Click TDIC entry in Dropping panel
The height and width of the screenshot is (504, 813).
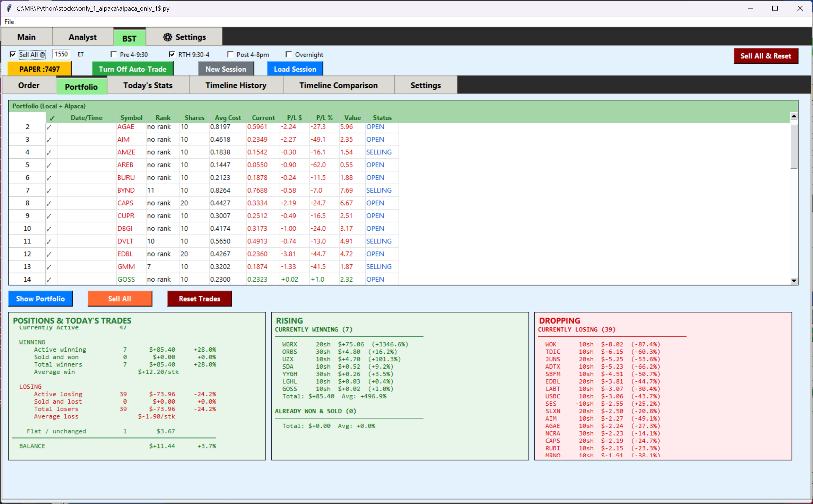pos(603,352)
